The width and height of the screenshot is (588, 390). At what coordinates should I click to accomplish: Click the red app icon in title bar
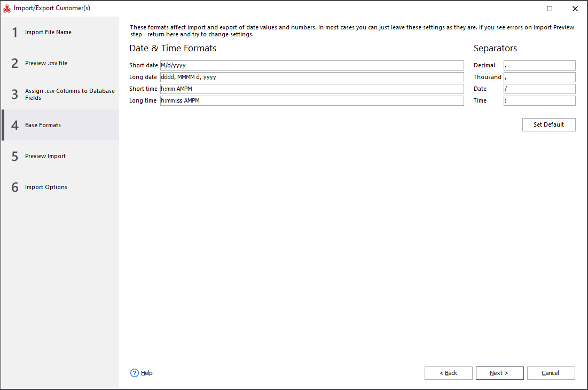click(7, 8)
